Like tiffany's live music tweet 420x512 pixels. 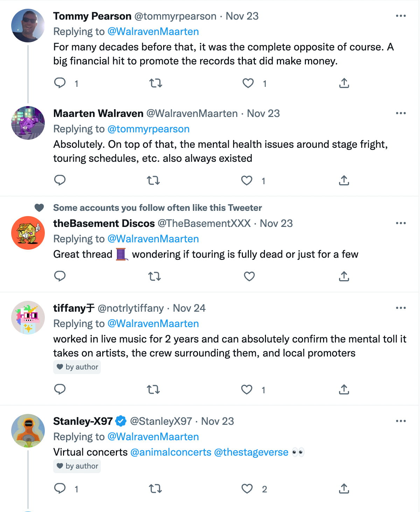[247, 389]
